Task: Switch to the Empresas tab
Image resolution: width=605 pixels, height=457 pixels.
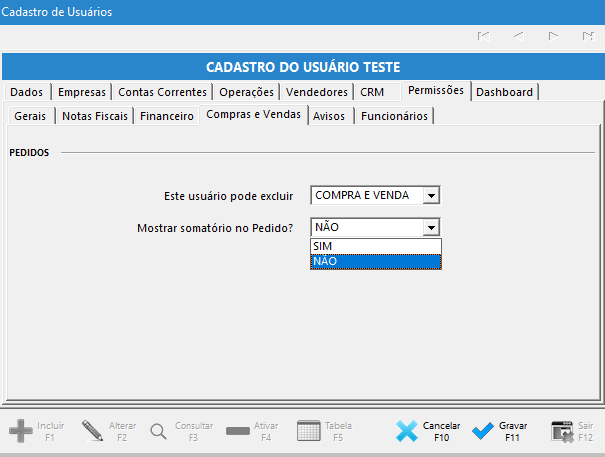Action: coord(82,92)
